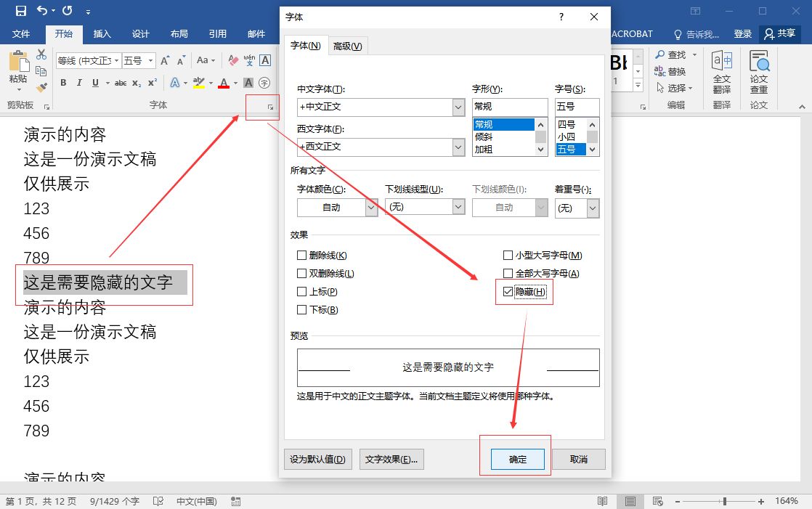Clear all formatting with the eraser icon
This screenshot has width=812, height=509.
234,60
